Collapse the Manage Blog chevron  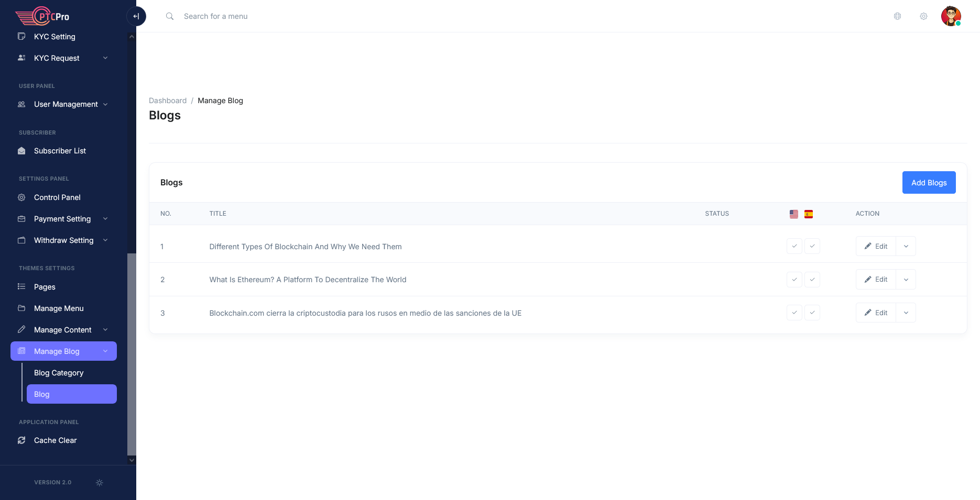[x=105, y=351]
